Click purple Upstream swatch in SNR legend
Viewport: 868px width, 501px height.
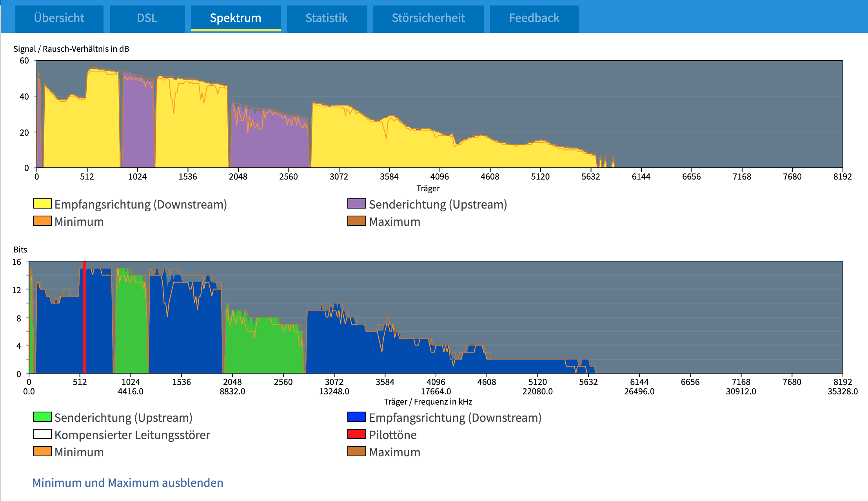click(357, 204)
